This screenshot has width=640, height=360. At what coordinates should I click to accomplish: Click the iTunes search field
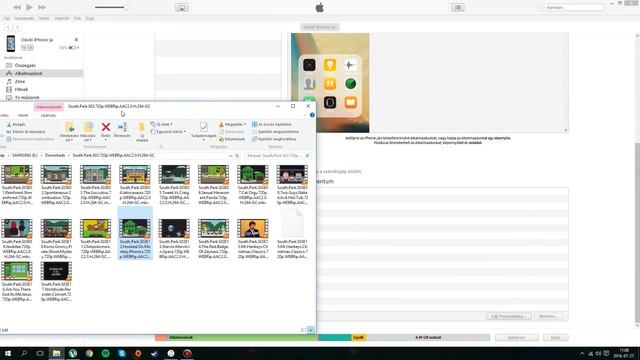[x=571, y=7]
